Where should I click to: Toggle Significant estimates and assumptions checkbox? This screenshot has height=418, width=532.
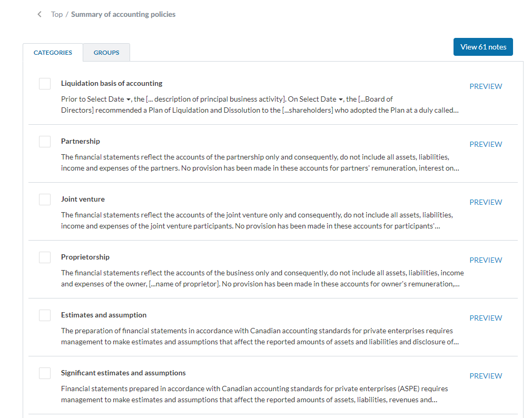coord(45,373)
